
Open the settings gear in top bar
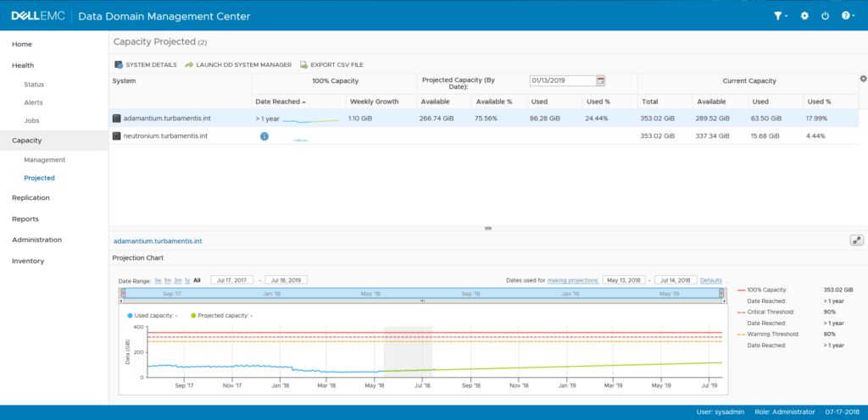tap(804, 16)
